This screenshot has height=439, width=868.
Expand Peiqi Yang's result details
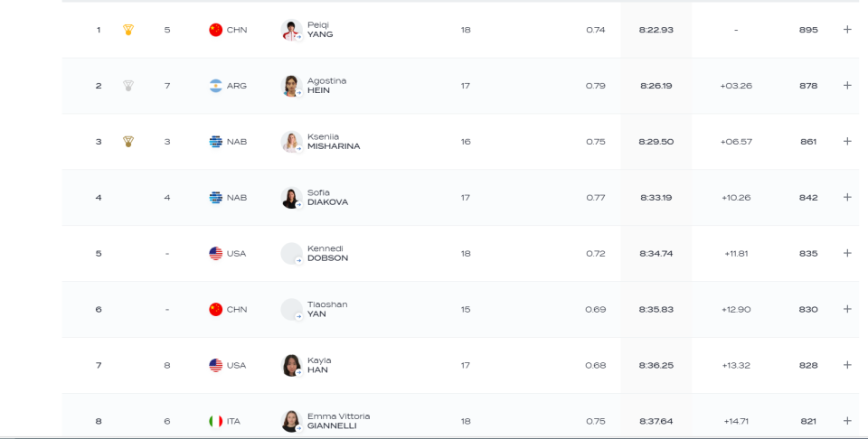coord(847,30)
